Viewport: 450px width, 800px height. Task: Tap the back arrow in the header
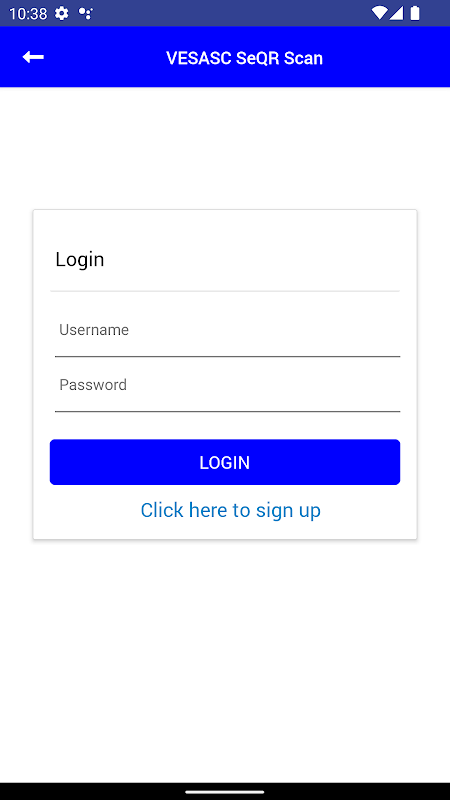[x=33, y=57]
